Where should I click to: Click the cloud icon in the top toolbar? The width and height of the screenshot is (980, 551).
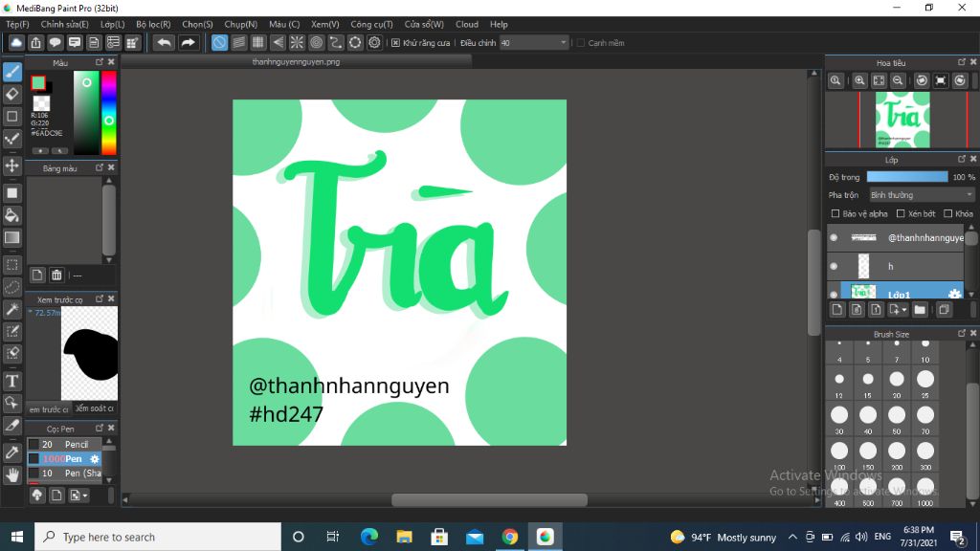[x=16, y=42]
